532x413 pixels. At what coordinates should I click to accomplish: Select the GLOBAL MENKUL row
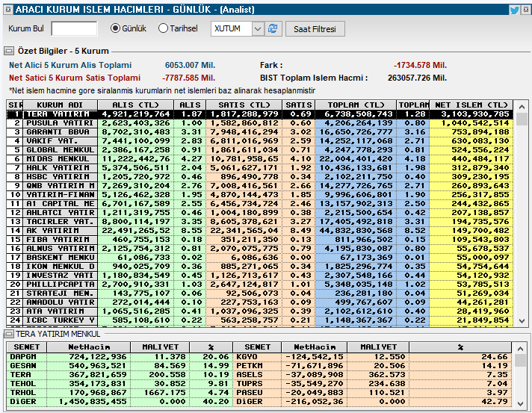[x=259, y=150]
